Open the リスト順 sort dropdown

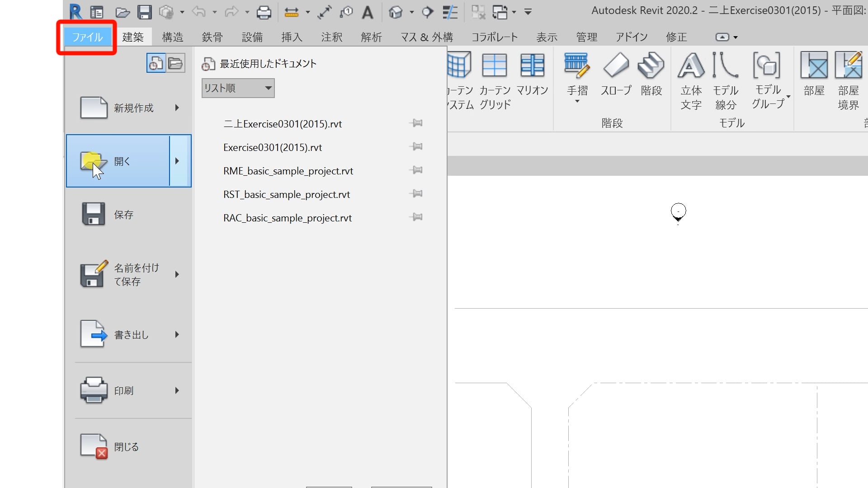click(238, 88)
